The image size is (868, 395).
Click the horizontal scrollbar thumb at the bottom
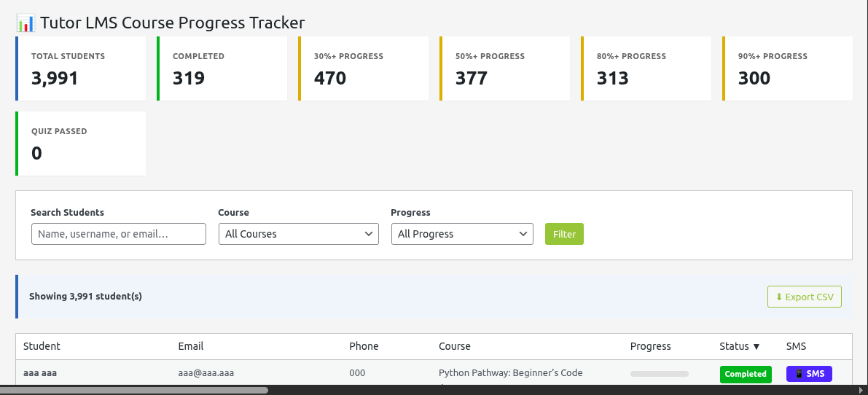[x=134, y=390]
